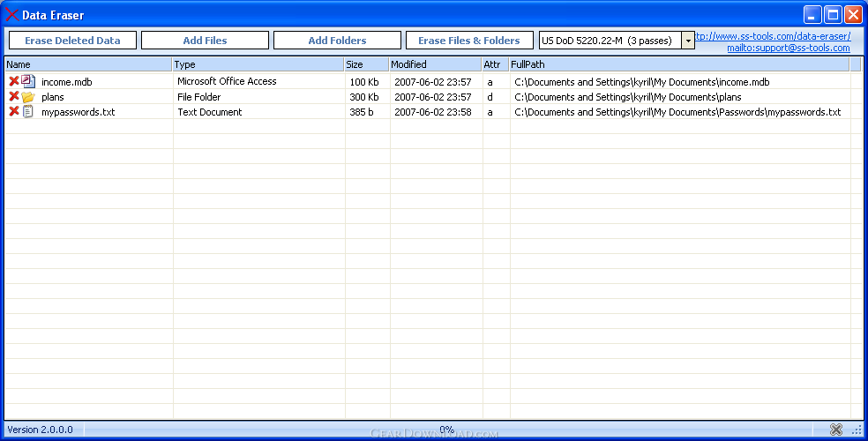Select the mypasswords.txt file name

coord(78,112)
